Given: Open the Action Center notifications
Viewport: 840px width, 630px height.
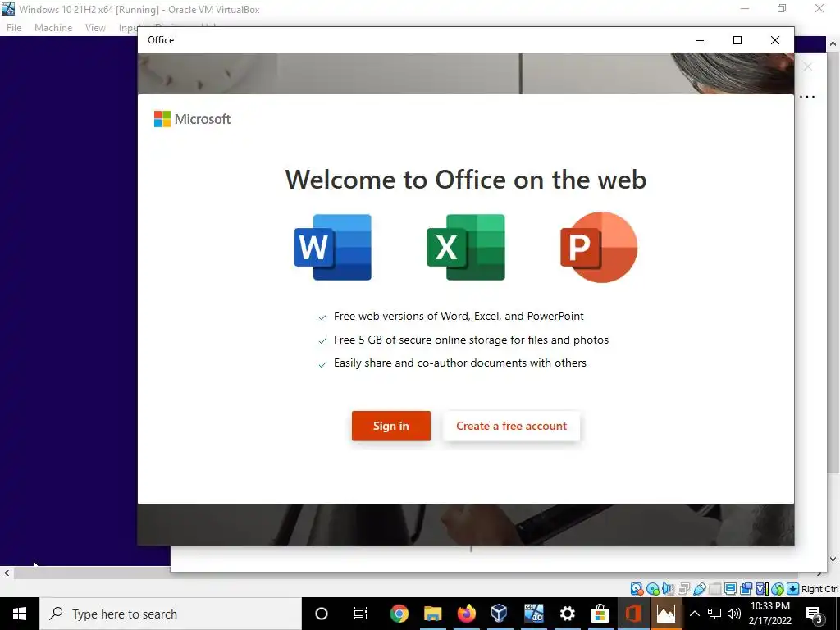Looking at the screenshot, I should (815, 614).
